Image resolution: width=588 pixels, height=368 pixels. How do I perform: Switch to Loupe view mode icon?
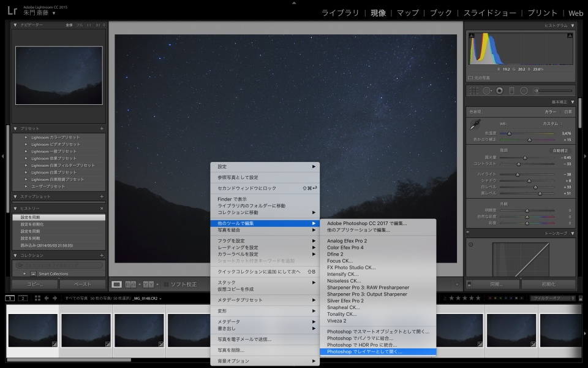point(116,285)
